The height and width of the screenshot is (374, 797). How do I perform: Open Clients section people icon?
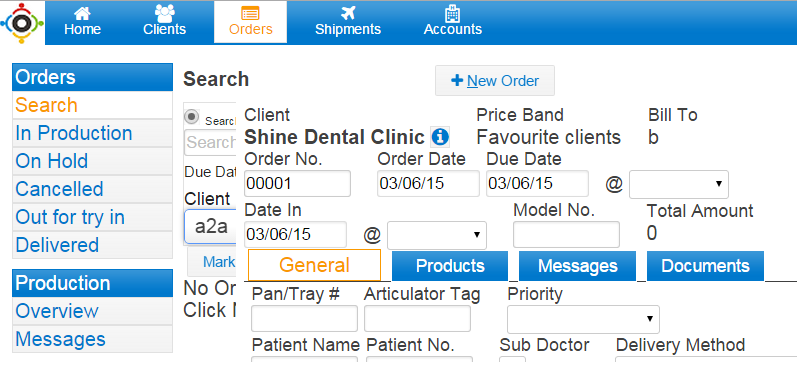[x=164, y=13]
